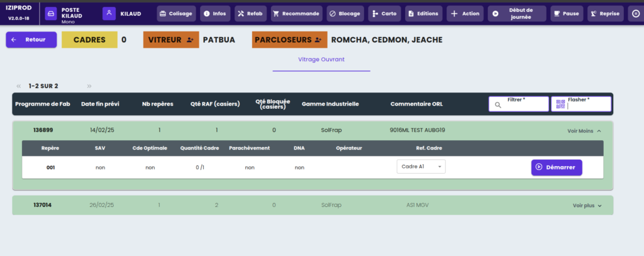This screenshot has width=644, height=256.
Task: Expand row 137014 with Voir plus
Action: coord(587,206)
